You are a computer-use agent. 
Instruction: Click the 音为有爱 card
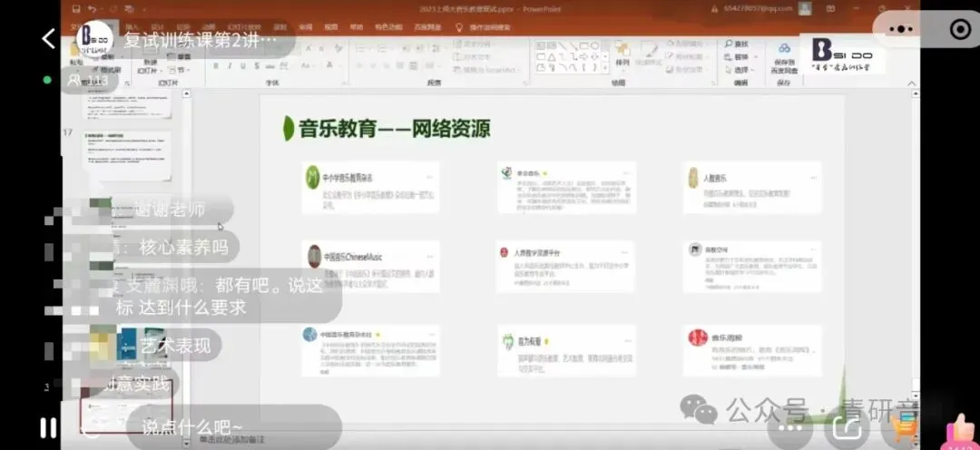click(567, 350)
